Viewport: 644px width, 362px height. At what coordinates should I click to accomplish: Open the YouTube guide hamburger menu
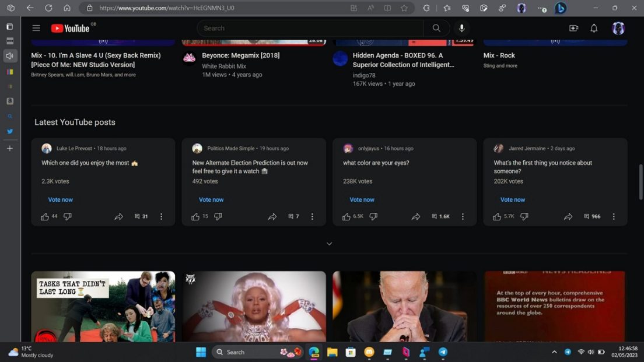point(36,27)
